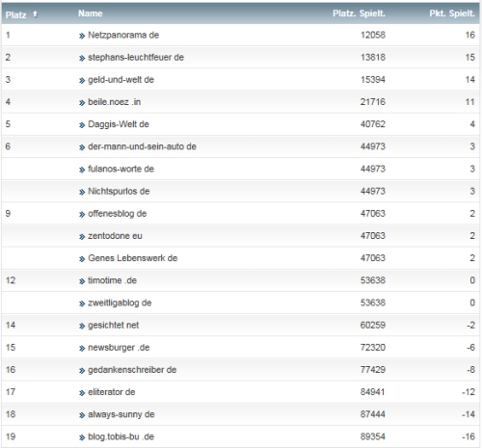Open the Genes Lebenswerk de link
The image size is (482, 448).
click(133, 258)
